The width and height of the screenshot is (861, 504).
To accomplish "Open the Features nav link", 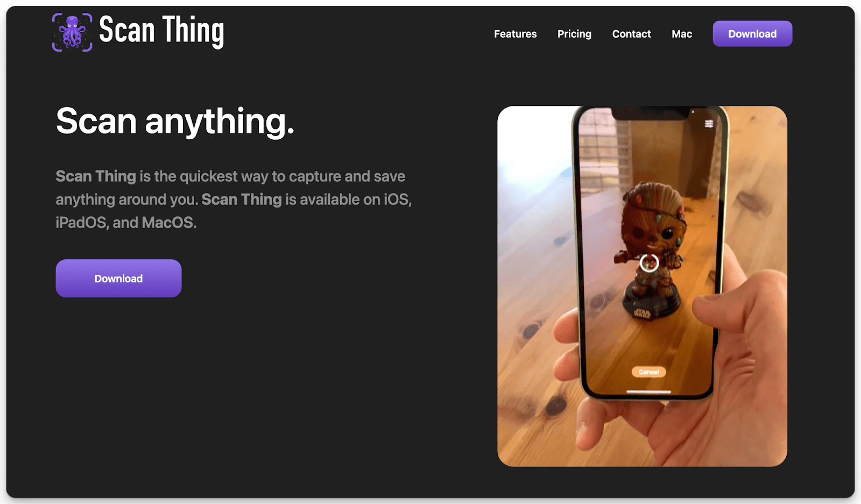I will coord(515,34).
